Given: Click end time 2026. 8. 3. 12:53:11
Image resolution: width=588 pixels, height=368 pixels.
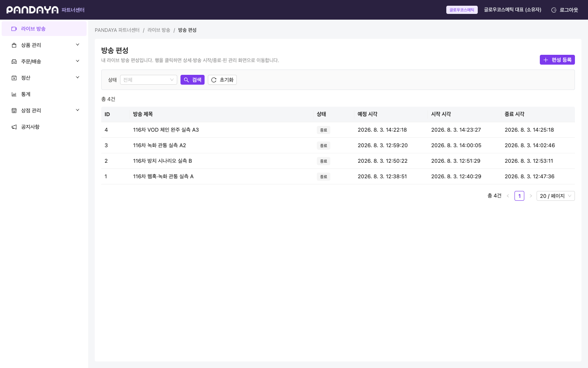Looking at the screenshot, I should click(529, 161).
